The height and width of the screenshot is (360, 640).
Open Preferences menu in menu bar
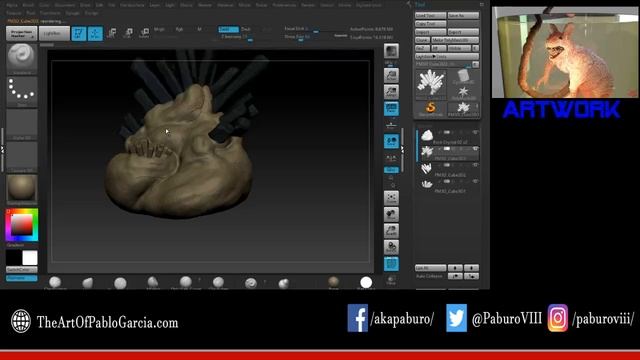(x=284, y=5)
